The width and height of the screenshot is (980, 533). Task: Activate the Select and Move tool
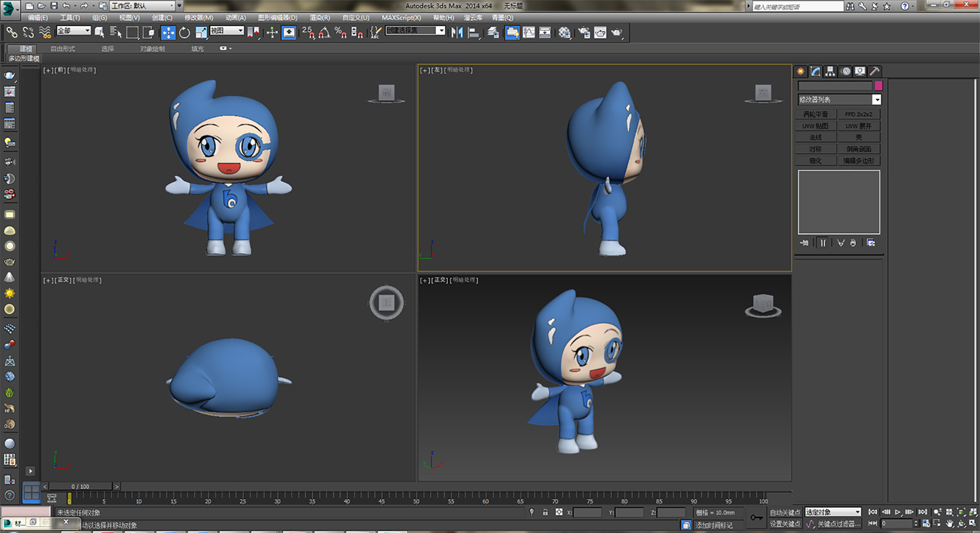click(x=168, y=33)
